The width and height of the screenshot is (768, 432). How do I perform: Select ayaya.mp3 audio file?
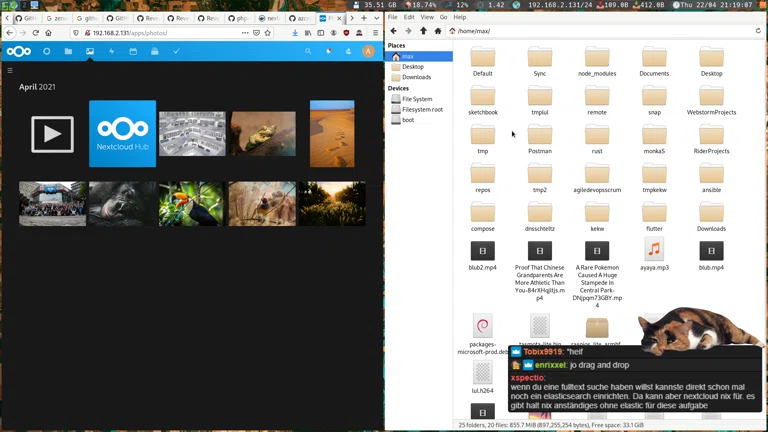click(654, 256)
